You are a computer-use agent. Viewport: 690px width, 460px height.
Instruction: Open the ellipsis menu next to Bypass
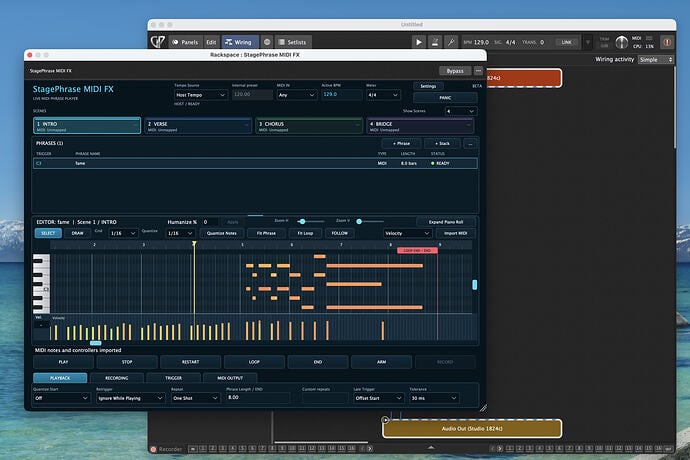coord(478,71)
